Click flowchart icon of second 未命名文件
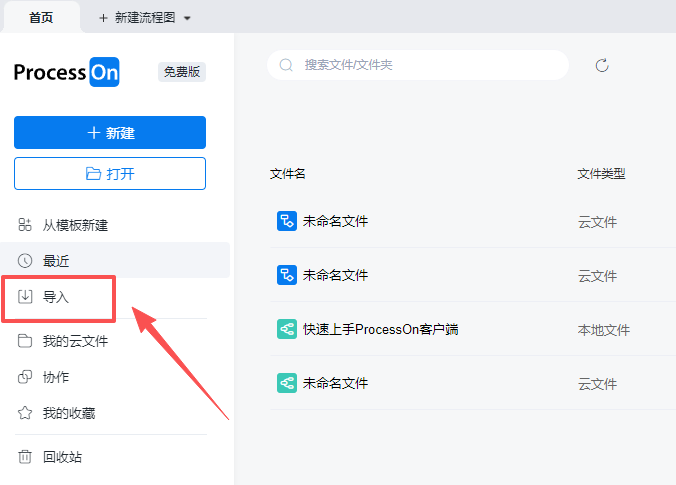This screenshot has height=485, width=676. tap(286, 275)
